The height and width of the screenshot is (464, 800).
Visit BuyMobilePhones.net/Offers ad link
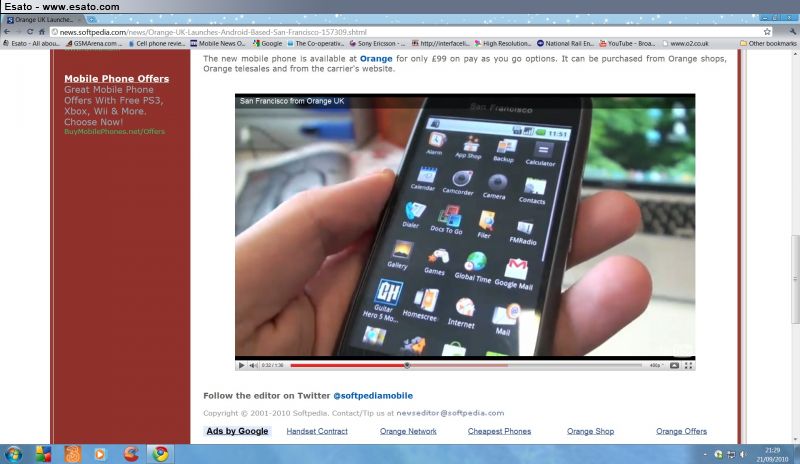pyautogui.click(x=114, y=132)
